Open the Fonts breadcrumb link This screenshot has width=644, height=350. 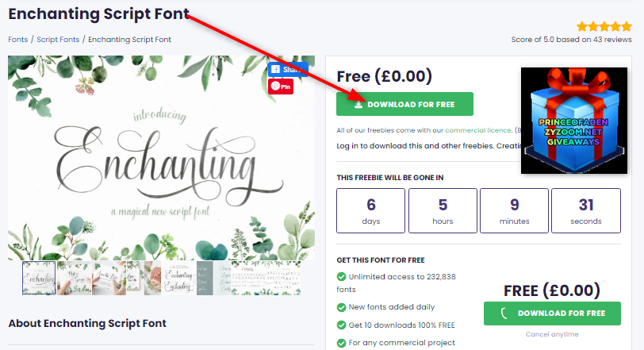(x=18, y=40)
